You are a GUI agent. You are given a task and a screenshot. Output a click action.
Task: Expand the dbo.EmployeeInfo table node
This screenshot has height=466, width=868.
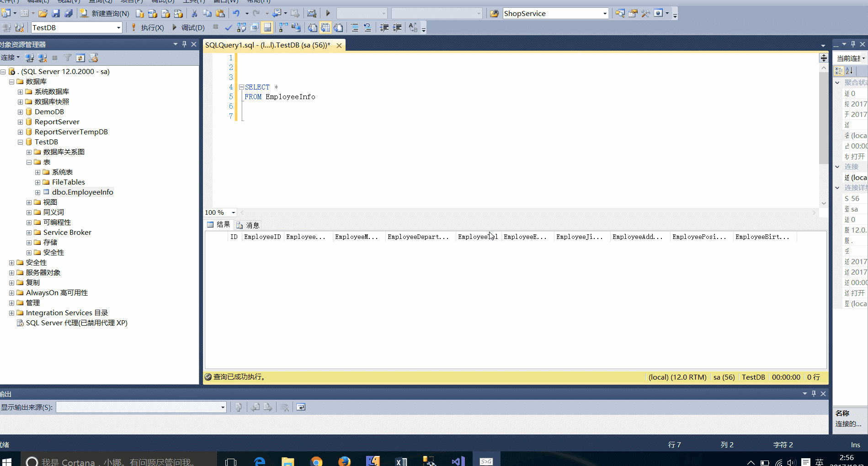[37, 192]
